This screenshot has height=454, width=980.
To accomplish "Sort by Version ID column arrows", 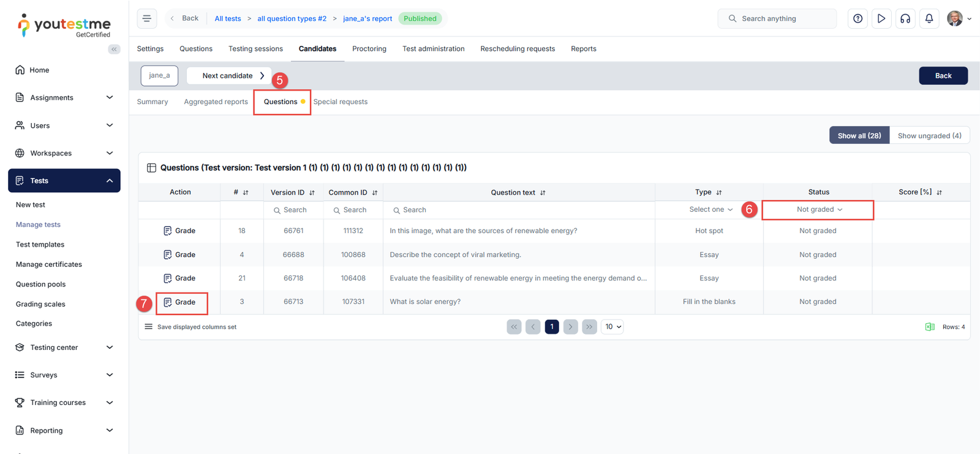I will (312, 193).
